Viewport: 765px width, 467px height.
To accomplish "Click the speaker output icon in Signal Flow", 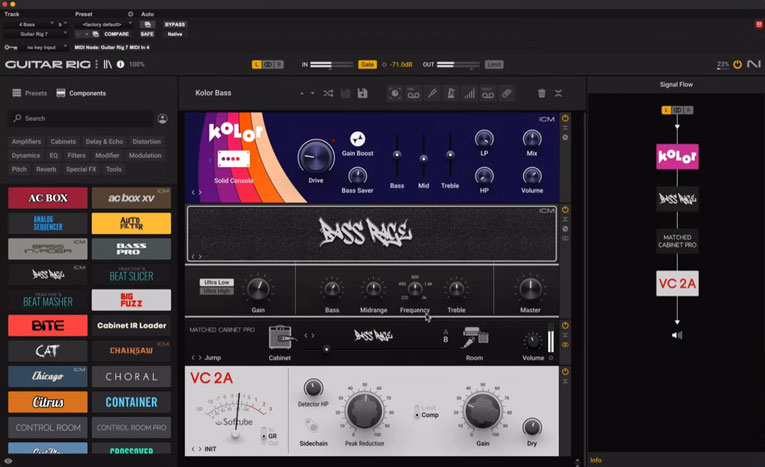I will point(677,335).
